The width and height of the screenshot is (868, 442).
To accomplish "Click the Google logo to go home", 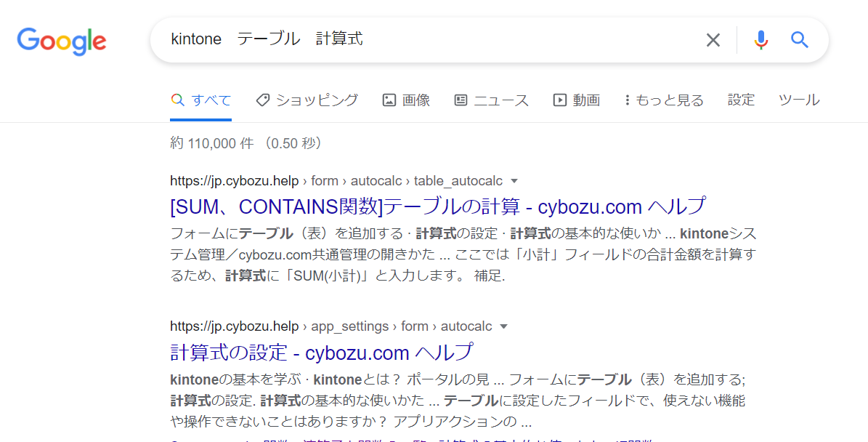I will tap(61, 41).
